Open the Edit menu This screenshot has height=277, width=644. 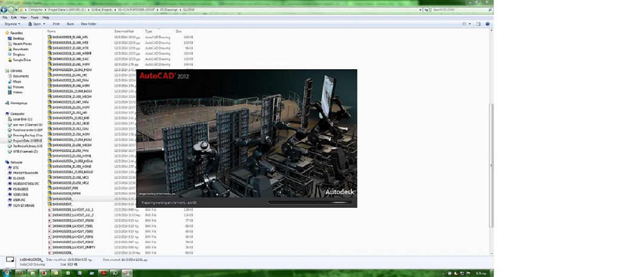click(14, 18)
